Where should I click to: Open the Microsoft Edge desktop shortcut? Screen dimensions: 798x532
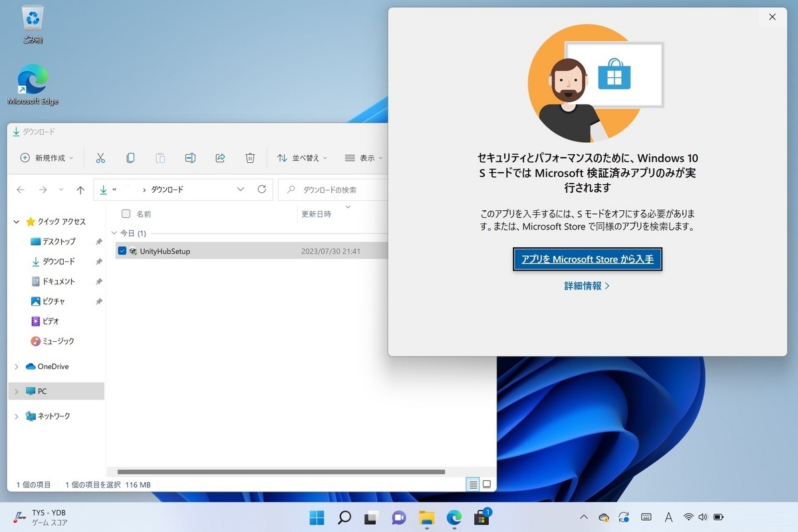pyautogui.click(x=33, y=85)
